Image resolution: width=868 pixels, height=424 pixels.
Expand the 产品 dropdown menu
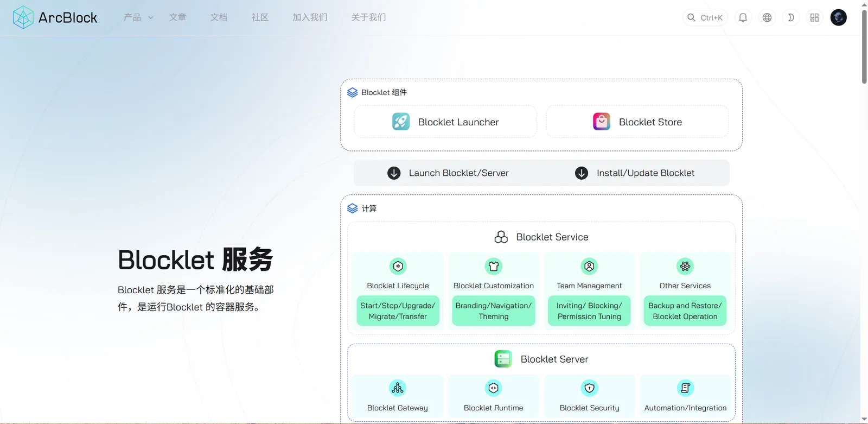138,17
